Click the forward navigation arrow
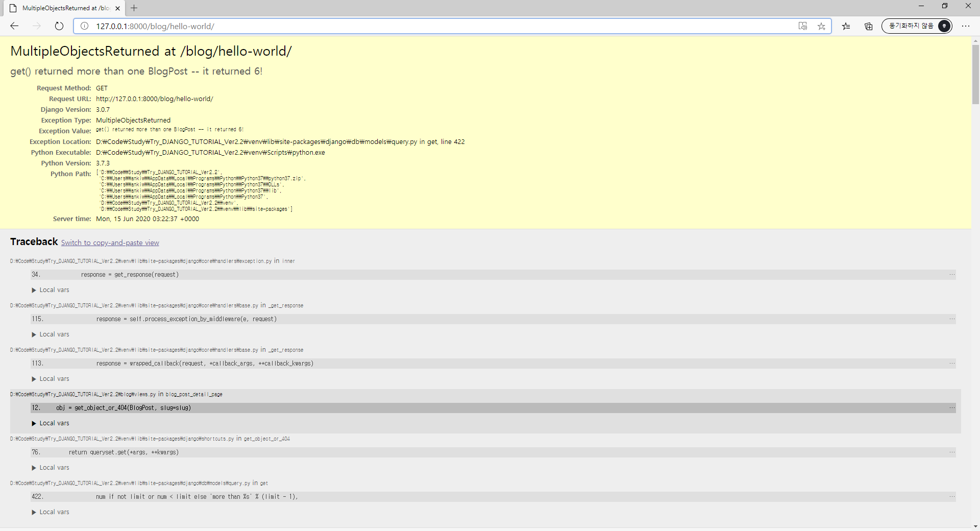980x531 pixels. pos(37,26)
